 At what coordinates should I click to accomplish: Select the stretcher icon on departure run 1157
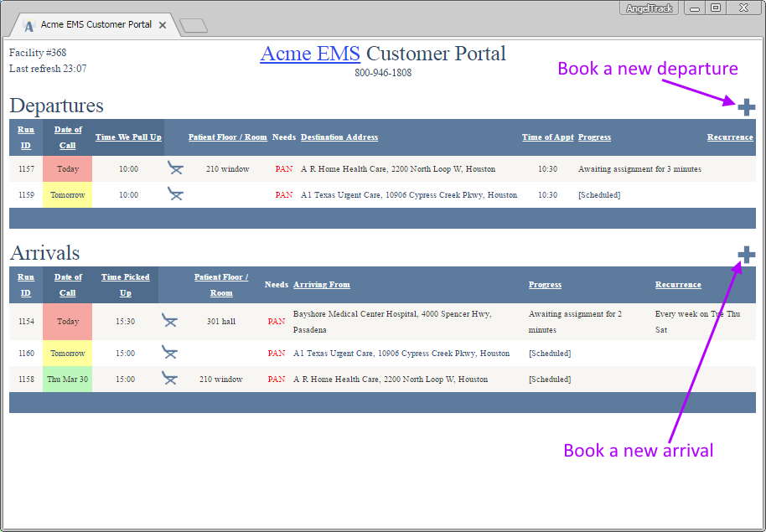click(x=175, y=168)
